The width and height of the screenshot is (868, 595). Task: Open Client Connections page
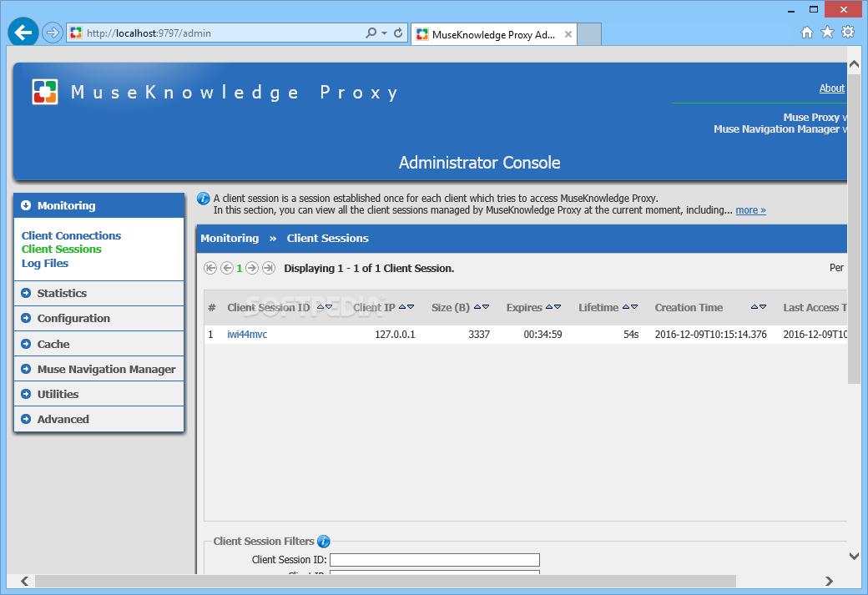click(71, 235)
